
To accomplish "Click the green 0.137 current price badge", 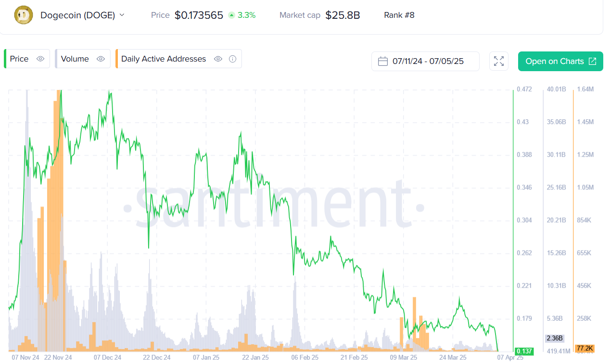I will coord(524,351).
